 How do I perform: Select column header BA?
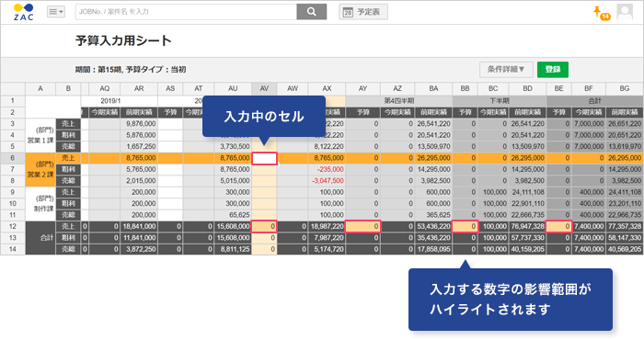pos(433,88)
